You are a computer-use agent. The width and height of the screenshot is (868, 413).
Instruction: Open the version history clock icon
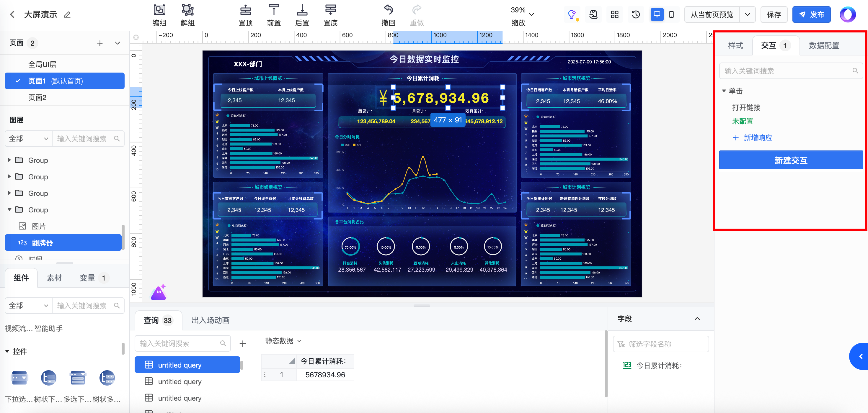coord(635,14)
